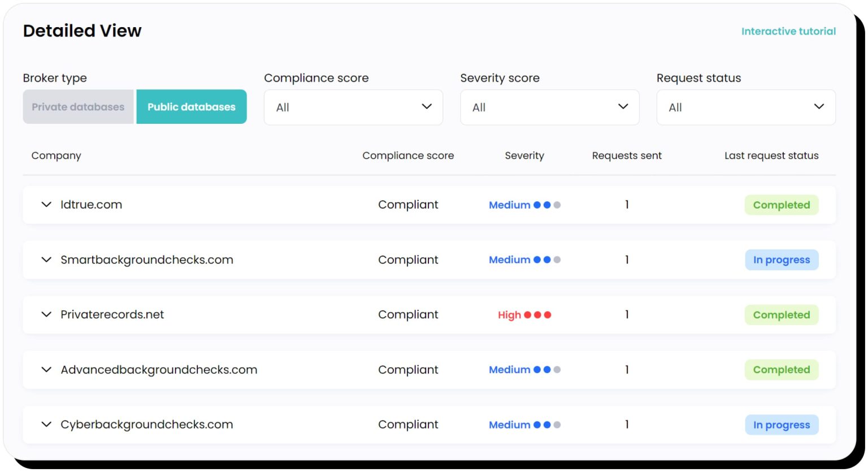
Task: Click the High severity indicator for Privaterecords.net
Action: (x=524, y=315)
